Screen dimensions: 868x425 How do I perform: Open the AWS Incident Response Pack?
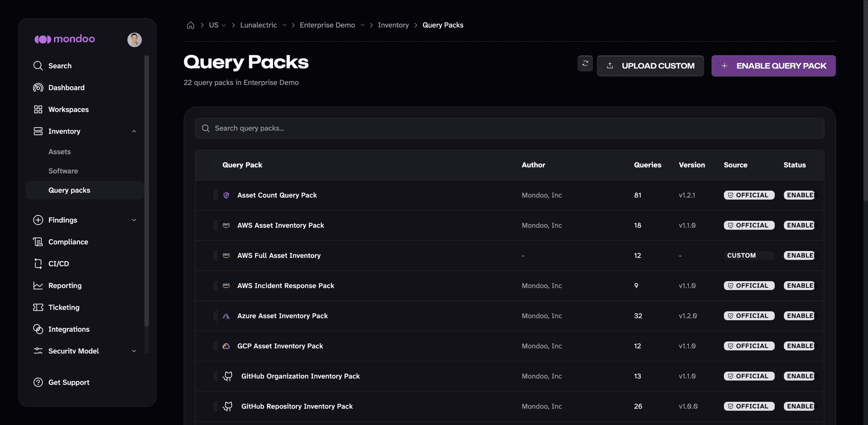click(286, 285)
